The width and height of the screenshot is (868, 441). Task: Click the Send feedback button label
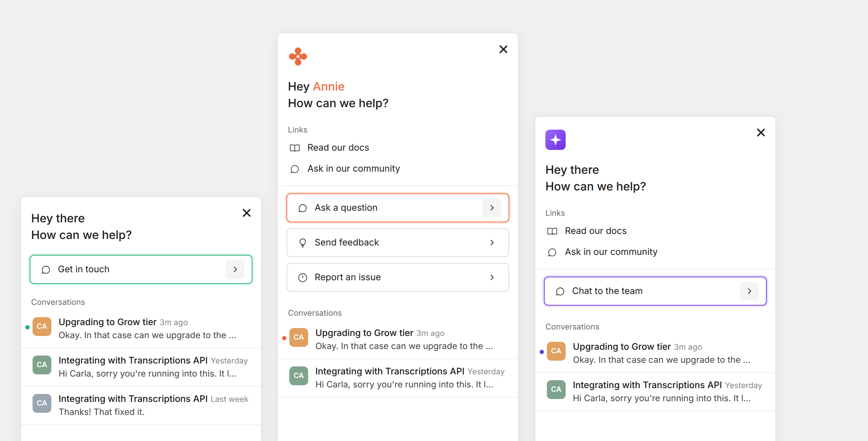tap(347, 243)
